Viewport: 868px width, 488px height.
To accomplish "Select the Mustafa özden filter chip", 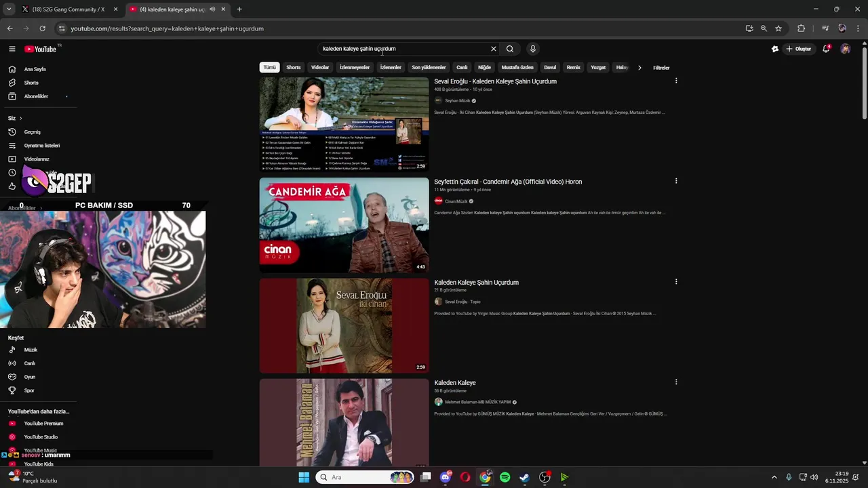I will coord(517,68).
